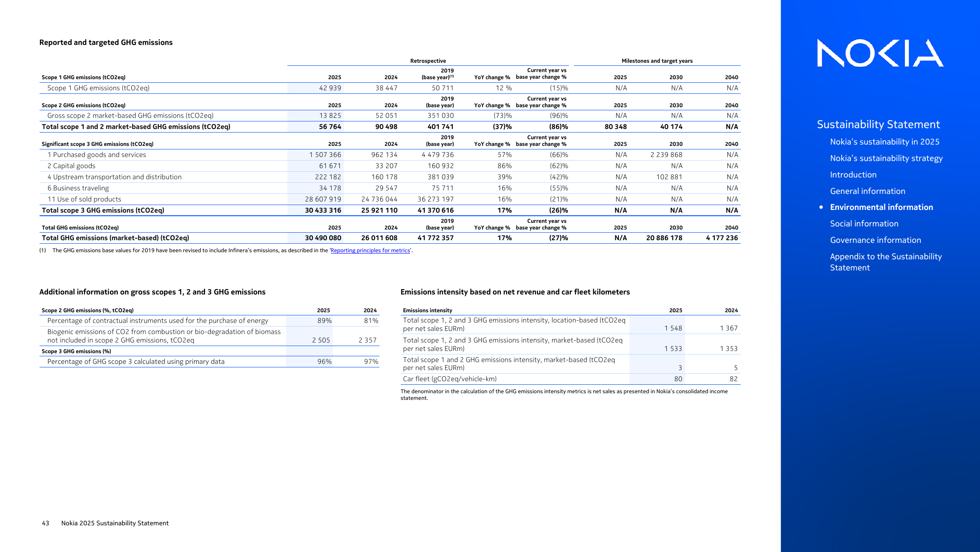Select Purchased goods value 1 507 366

click(x=325, y=155)
